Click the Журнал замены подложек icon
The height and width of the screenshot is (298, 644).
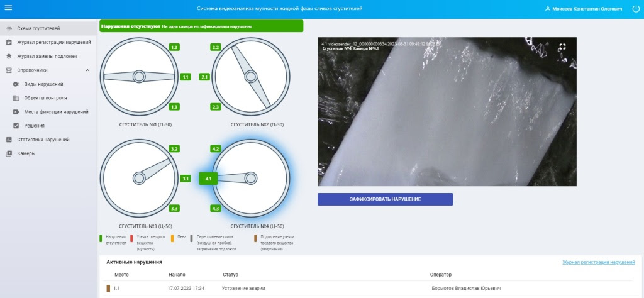[x=9, y=56]
